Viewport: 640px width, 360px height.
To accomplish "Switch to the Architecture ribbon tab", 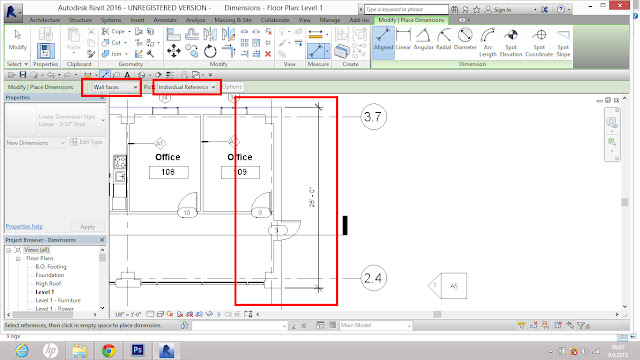I will pyautogui.click(x=44, y=20).
